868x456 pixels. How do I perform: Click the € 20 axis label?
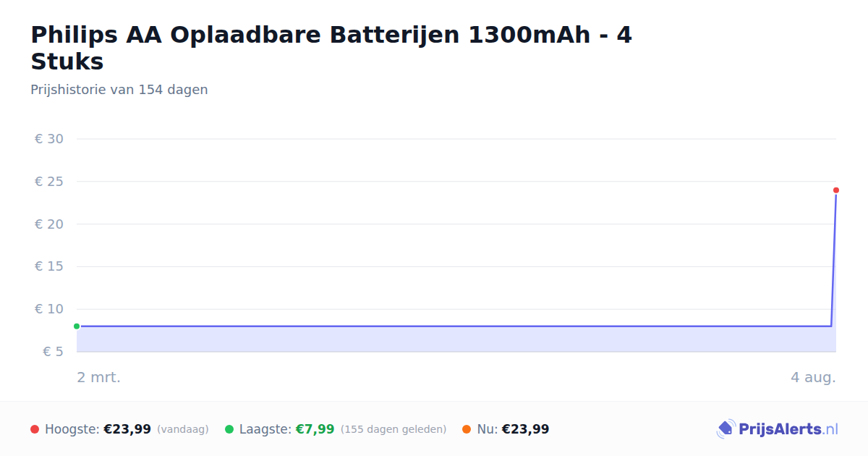pos(49,224)
